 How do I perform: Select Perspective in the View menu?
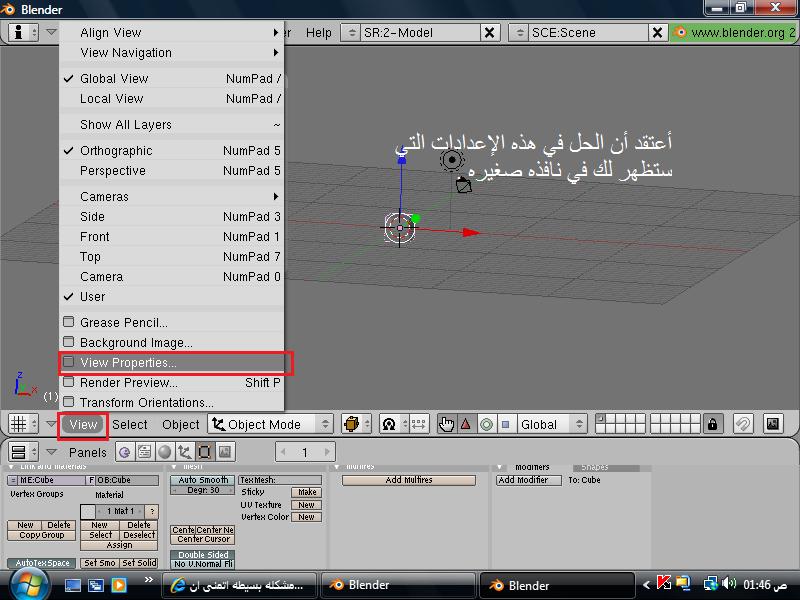[x=171, y=170]
